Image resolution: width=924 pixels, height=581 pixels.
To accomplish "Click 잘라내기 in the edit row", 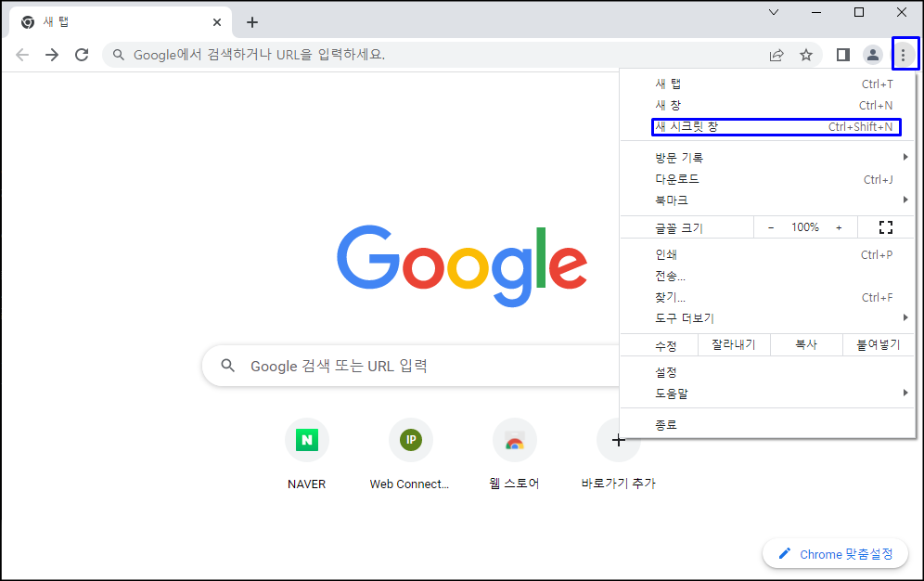I will pos(734,344).
